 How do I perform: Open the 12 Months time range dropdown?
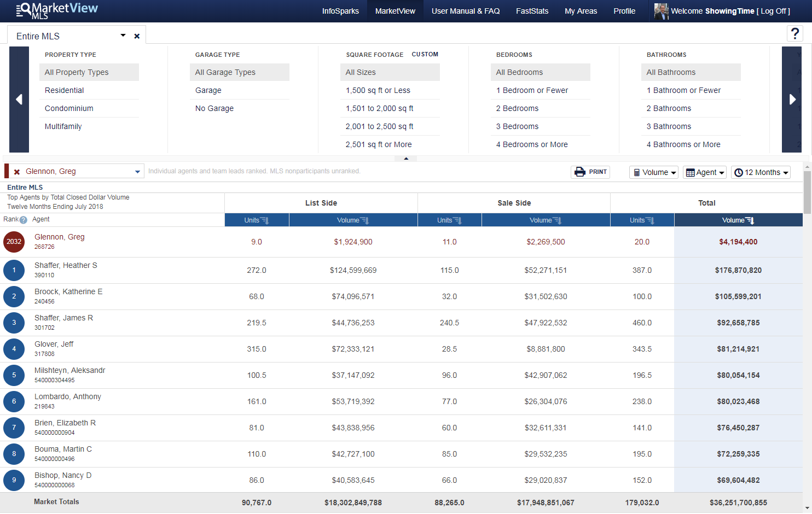click(761, 172)
